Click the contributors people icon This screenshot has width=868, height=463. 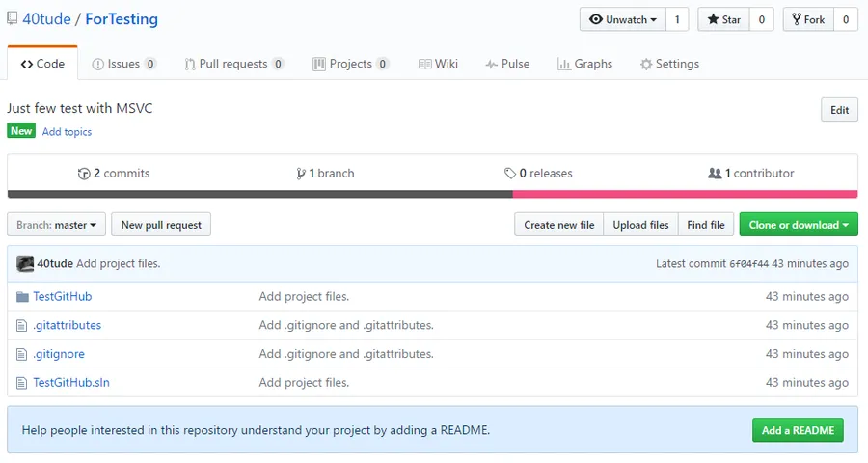coord(715,174)
